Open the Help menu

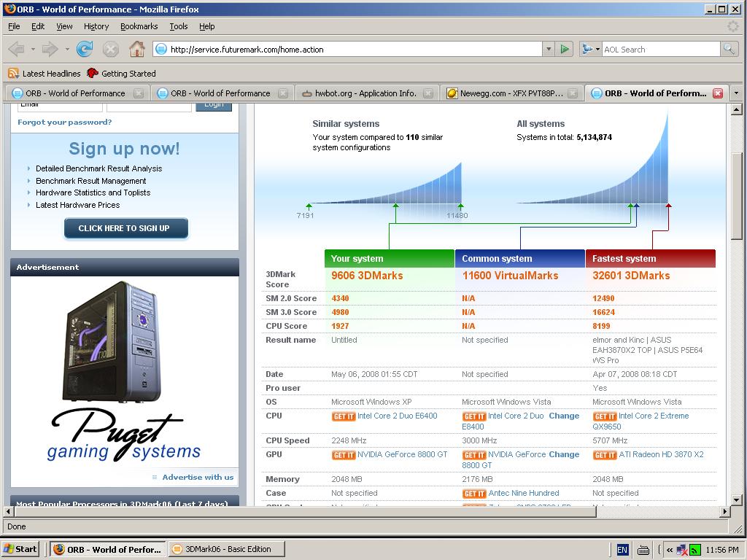click(x=206, y=26)
